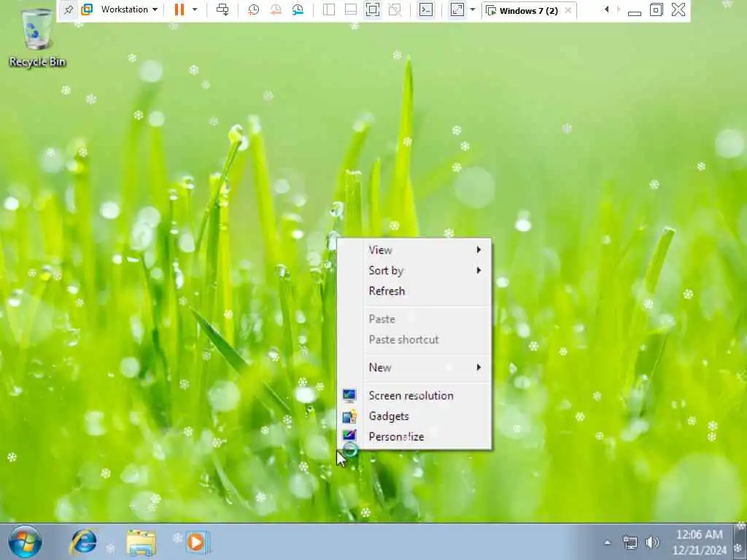
Task: Toggle the thumbnail bar icon
Action: point(351,9)
